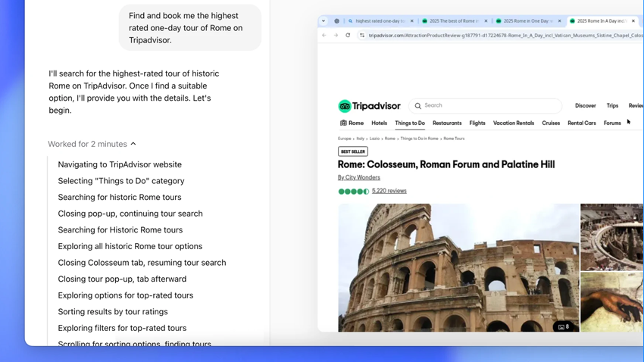Click the Lazio breadcrumb link
Image resolution: width=644 pixels, height=362 pixels.
374,139
